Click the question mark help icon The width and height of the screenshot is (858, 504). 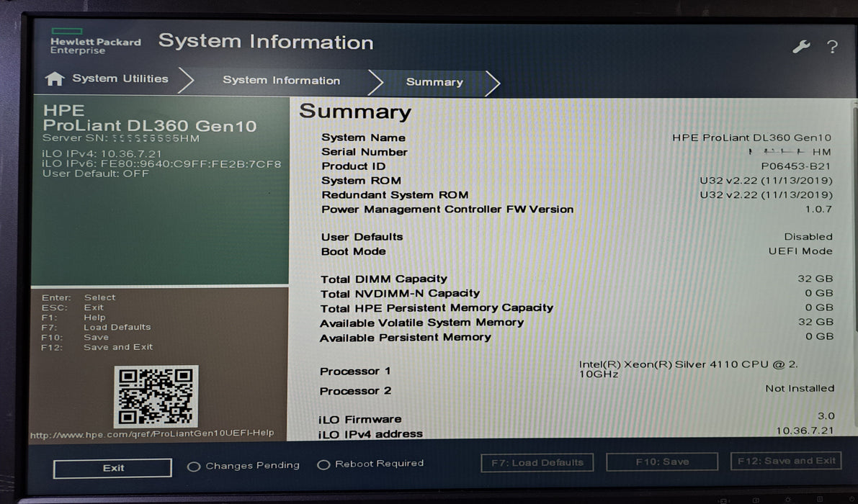click(832, 47)
